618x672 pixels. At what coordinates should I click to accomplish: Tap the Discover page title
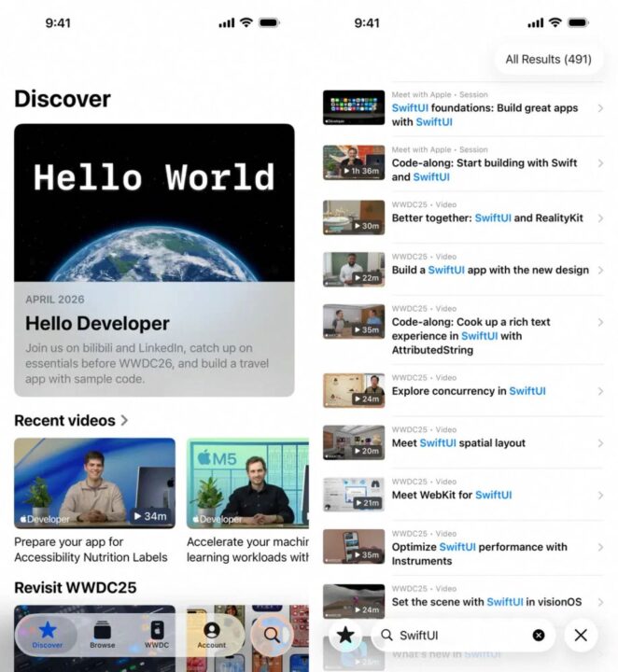coord(63,99)
